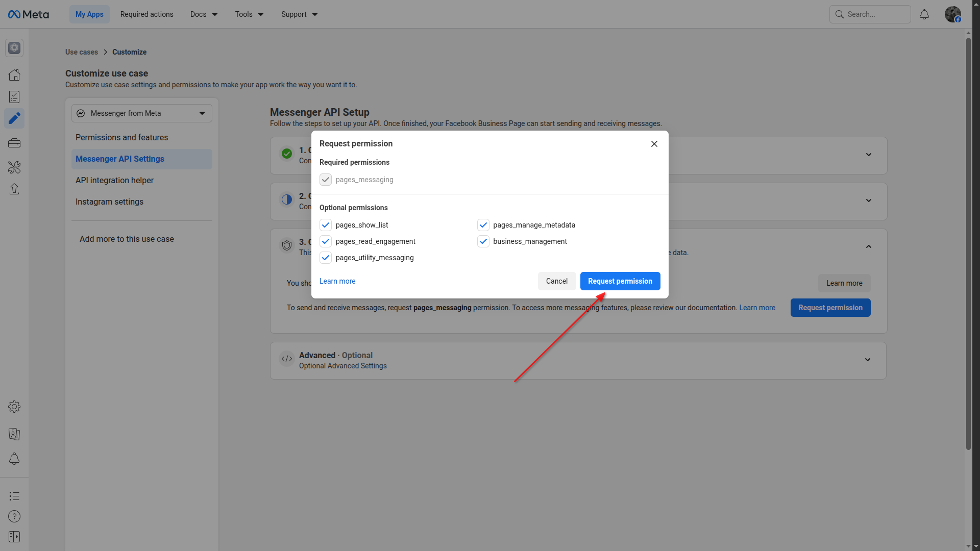Open the help question mark icon
The image size is (980, 551).
click(x=14, y=516)
